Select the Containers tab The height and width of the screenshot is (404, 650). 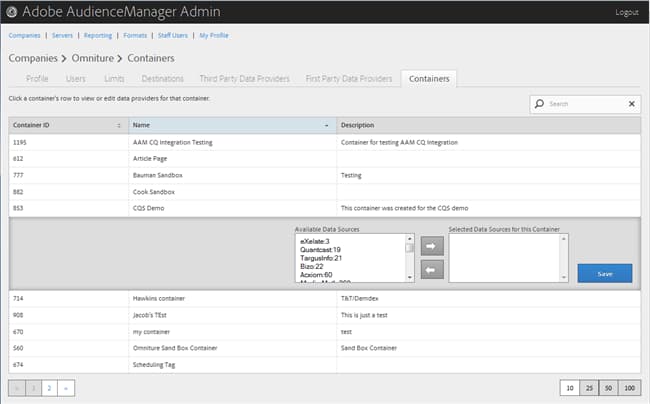[429, 79]
